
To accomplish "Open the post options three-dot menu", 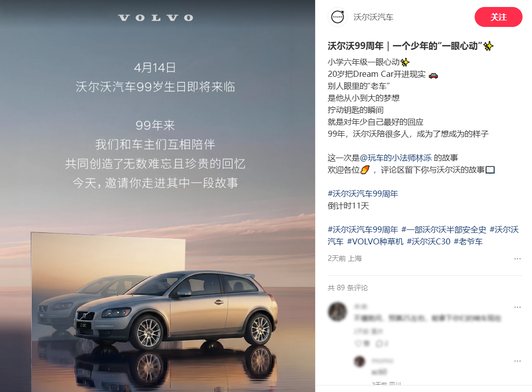I will (517, 259).
